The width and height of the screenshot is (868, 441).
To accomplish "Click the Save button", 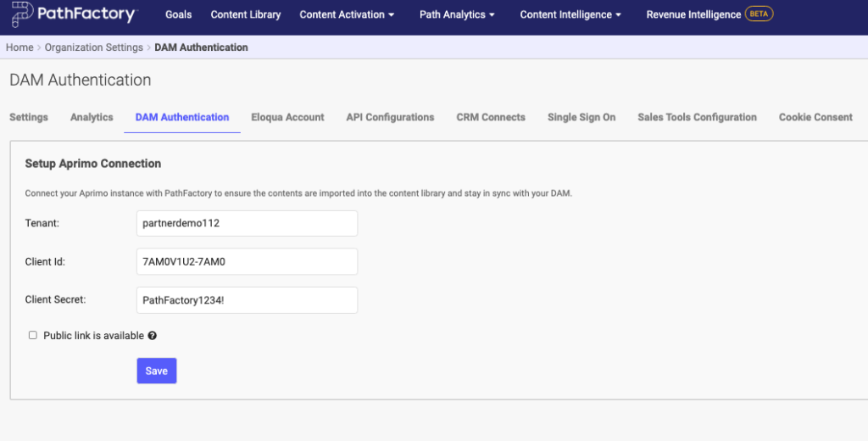I will point(157,371).
